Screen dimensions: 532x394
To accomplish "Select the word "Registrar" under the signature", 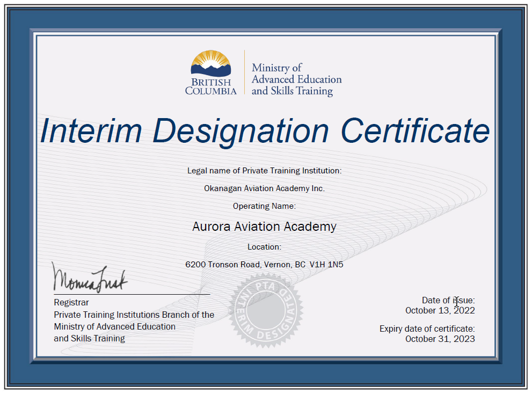I will (x=71, y=302).
